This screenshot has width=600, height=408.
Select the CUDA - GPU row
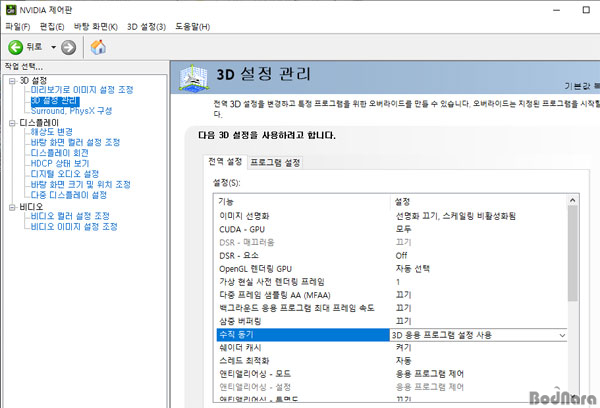click(391, 229)
